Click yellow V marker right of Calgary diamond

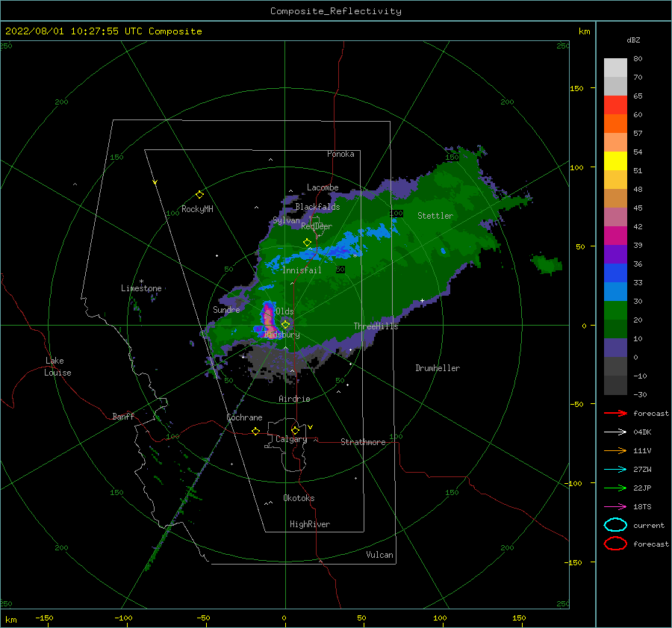tap(310, 427)
